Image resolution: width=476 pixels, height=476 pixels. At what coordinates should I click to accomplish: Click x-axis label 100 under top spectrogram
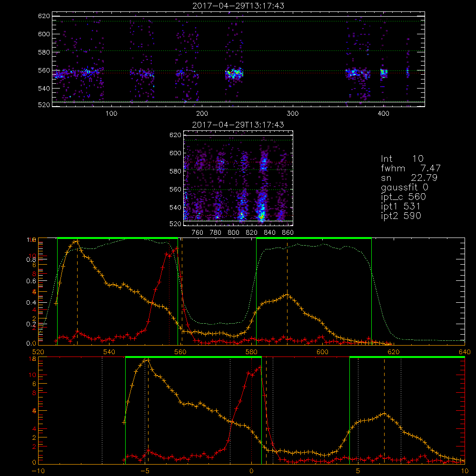(x=111, y=114)
